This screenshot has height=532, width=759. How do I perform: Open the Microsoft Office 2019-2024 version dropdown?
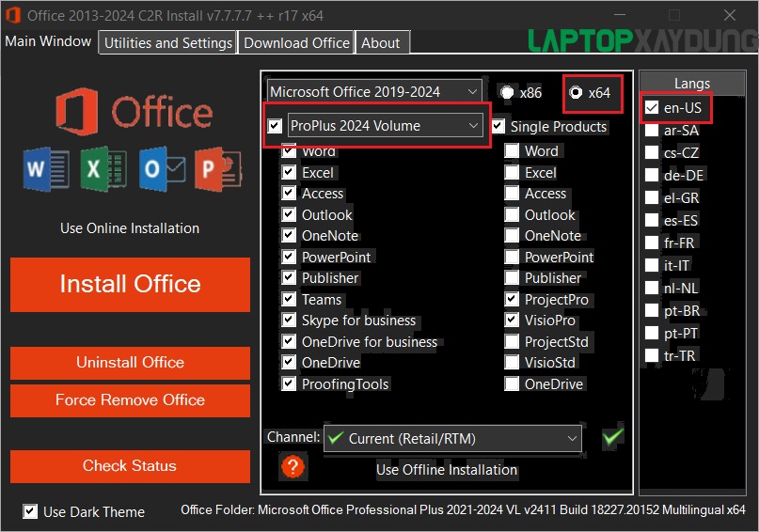374,92
